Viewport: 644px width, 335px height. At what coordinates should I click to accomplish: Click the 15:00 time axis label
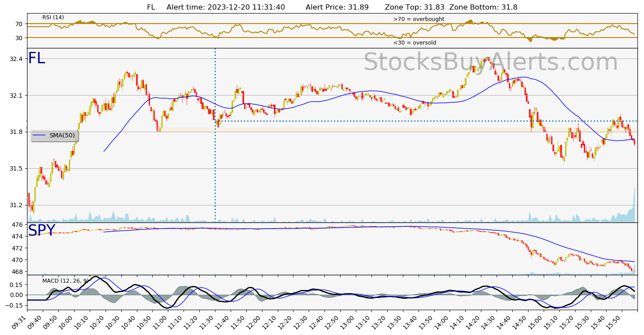537,322
